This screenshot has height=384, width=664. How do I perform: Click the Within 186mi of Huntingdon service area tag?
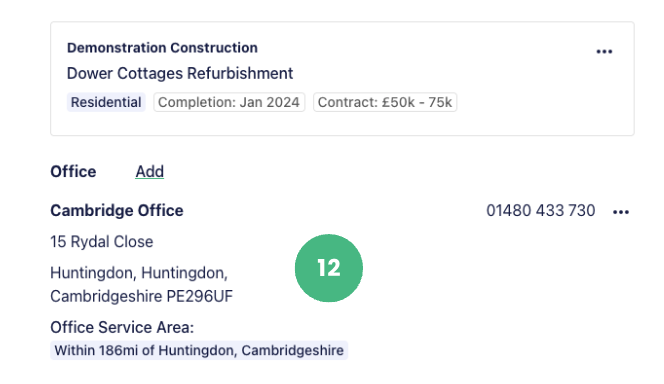click(x=199, y=351)
